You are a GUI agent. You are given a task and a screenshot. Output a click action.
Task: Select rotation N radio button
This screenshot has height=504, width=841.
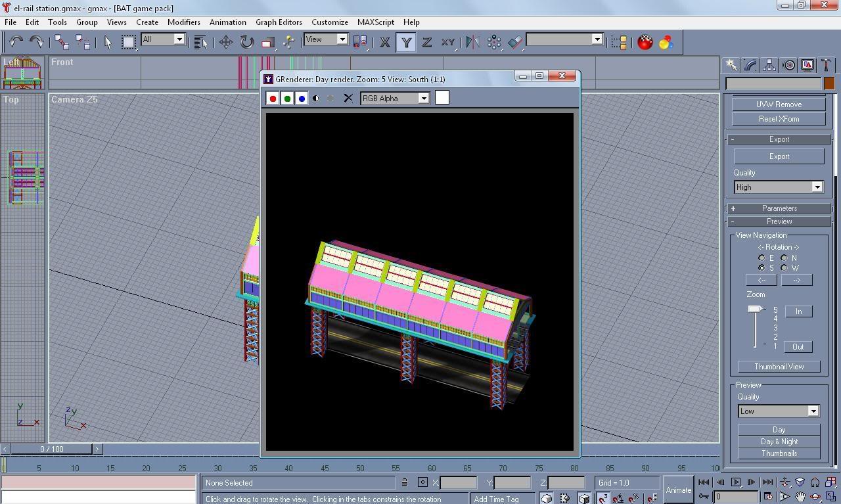(784, 258)
